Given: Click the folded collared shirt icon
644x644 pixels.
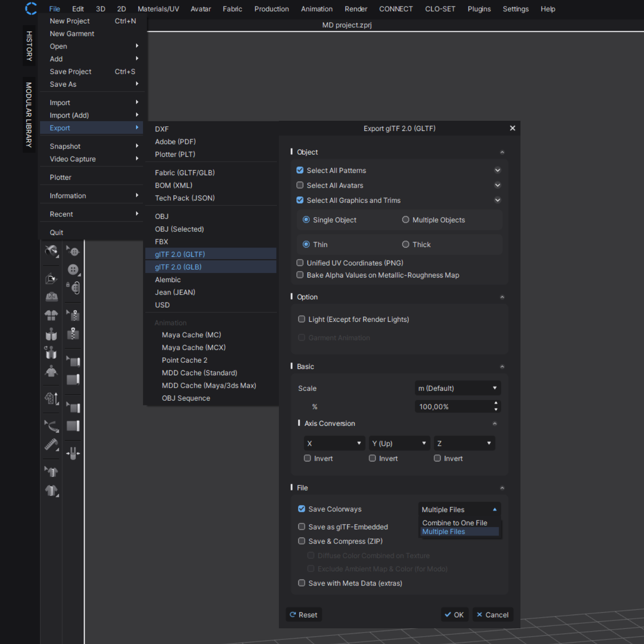Looking at the screenshot, I should [x=51, y=296].
